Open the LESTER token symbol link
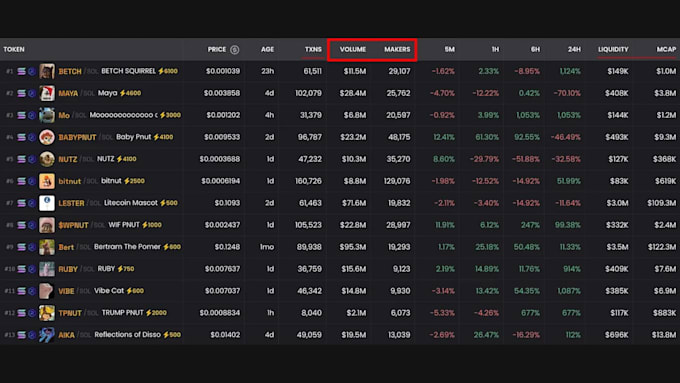The width and height of the screenshot is (680, 383). [71, 203]
